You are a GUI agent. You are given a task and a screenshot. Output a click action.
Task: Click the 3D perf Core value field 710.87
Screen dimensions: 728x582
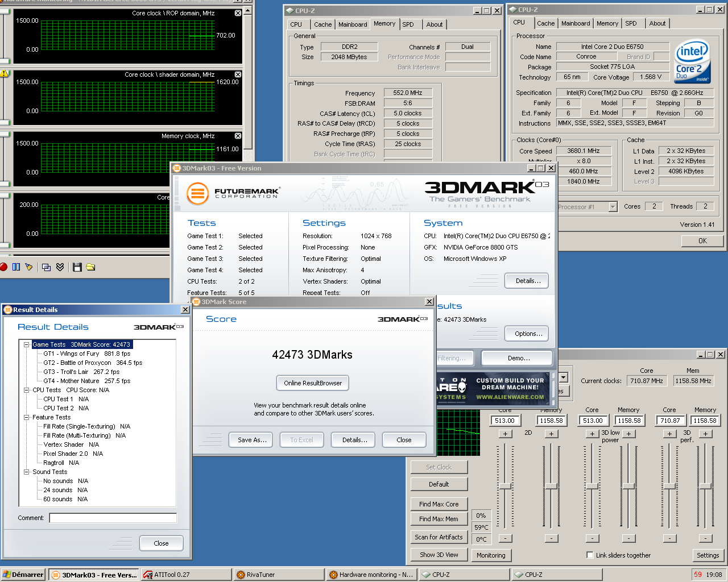[x=670, y=421]
